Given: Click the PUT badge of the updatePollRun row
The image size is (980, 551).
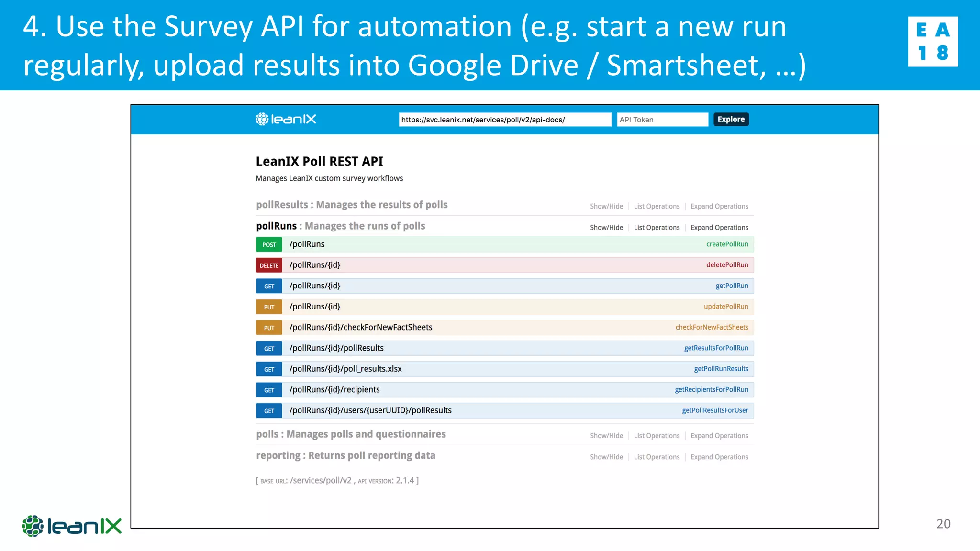Looking at the screenshot, I should click(x=269, y=307).
